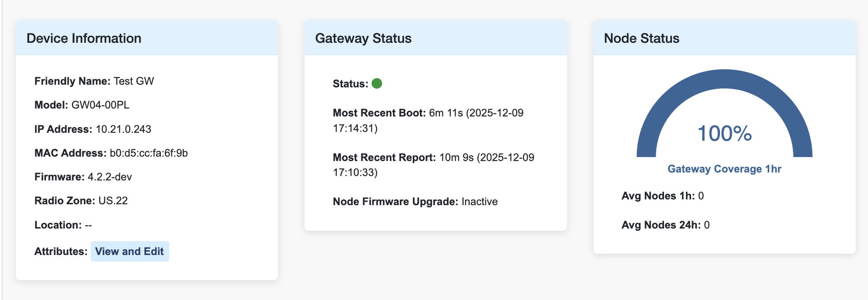Image resolution: width=868 pixels, height=300 pixels.
Task: Select the Device Information card header
Action: 84,38
